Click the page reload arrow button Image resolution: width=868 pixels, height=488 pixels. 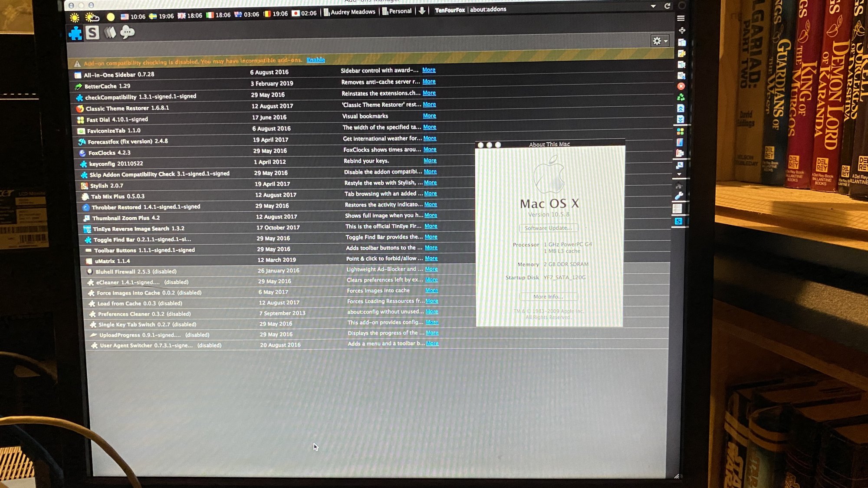pyautogui.click(x=667, y=6)
